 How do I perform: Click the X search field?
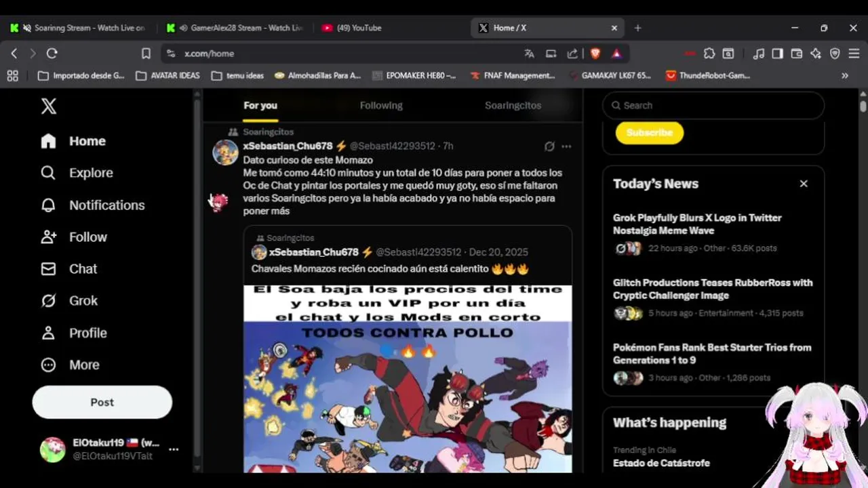713,105
